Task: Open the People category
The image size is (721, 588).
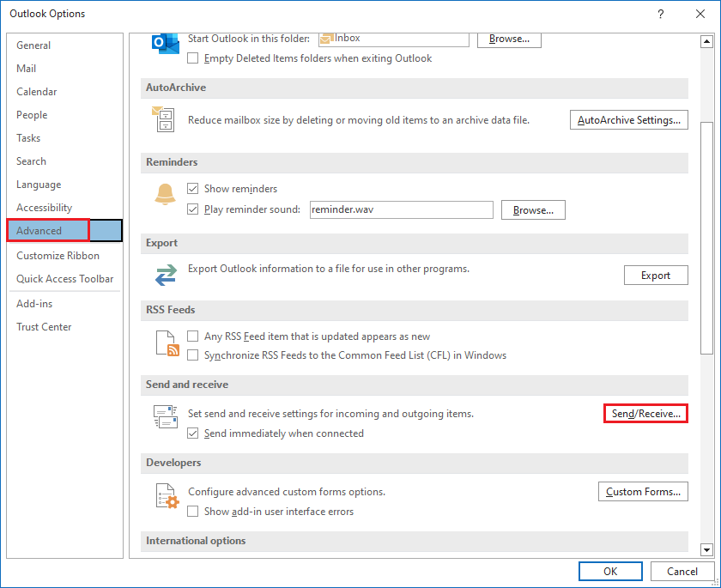Action: pyautogui.click(x=65, y=115)
